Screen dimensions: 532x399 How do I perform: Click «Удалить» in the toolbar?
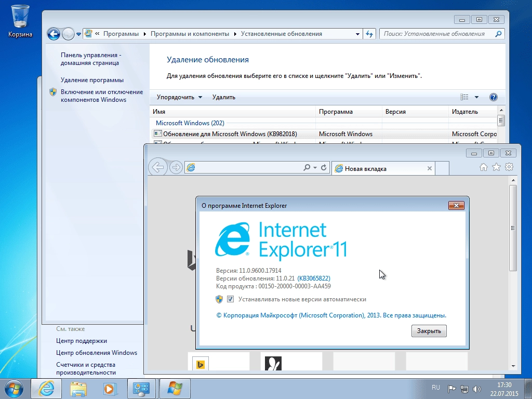(x=223, y=97)
